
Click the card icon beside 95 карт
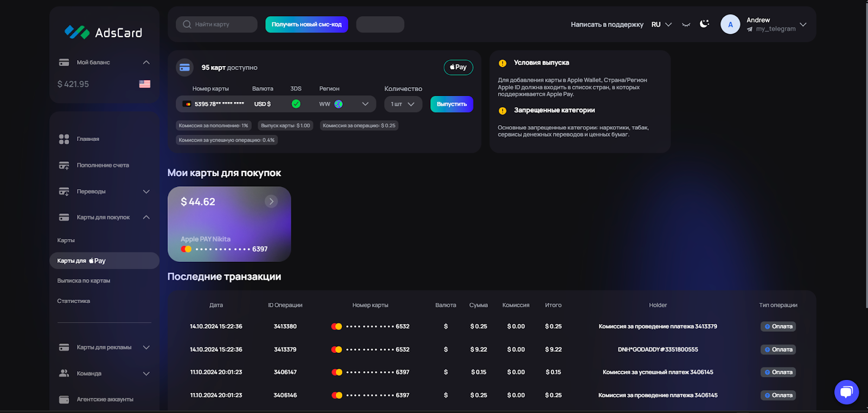tap(185, 68)
